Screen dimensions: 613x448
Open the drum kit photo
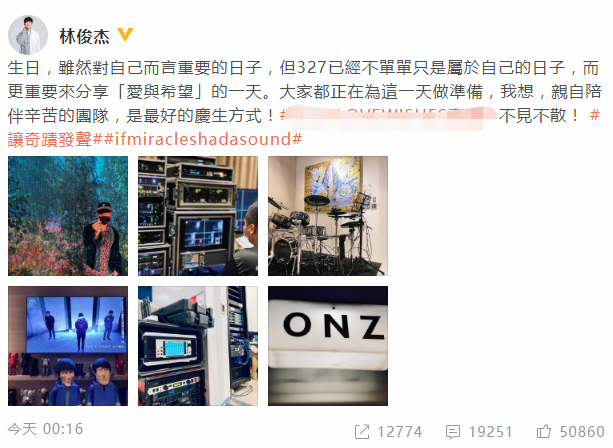(x=328, y=216)
